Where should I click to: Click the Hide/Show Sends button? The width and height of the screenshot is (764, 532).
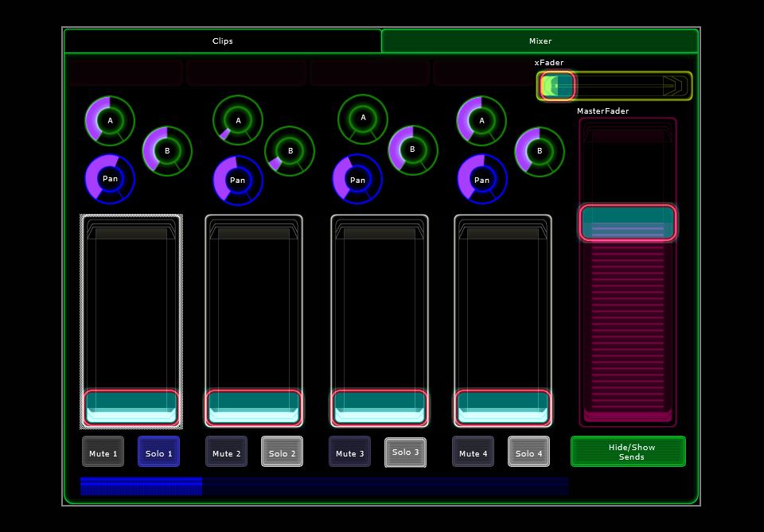pyautogui.click(x=628, y=452)
